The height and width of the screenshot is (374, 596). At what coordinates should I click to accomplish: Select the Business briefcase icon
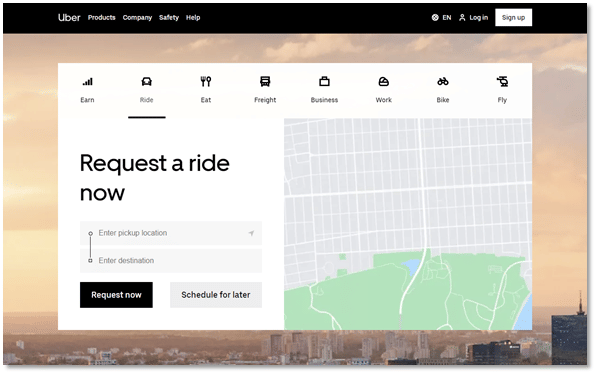(324, 81)
